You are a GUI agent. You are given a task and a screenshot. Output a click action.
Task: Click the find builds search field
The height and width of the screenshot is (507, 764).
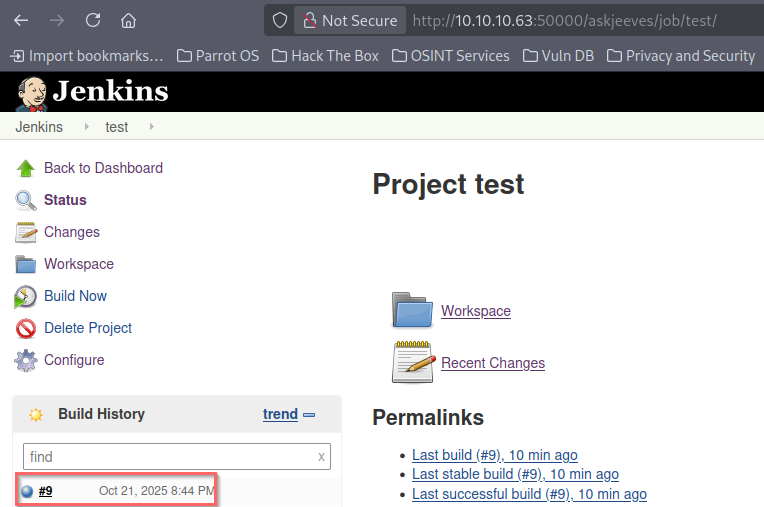[170, 457]
